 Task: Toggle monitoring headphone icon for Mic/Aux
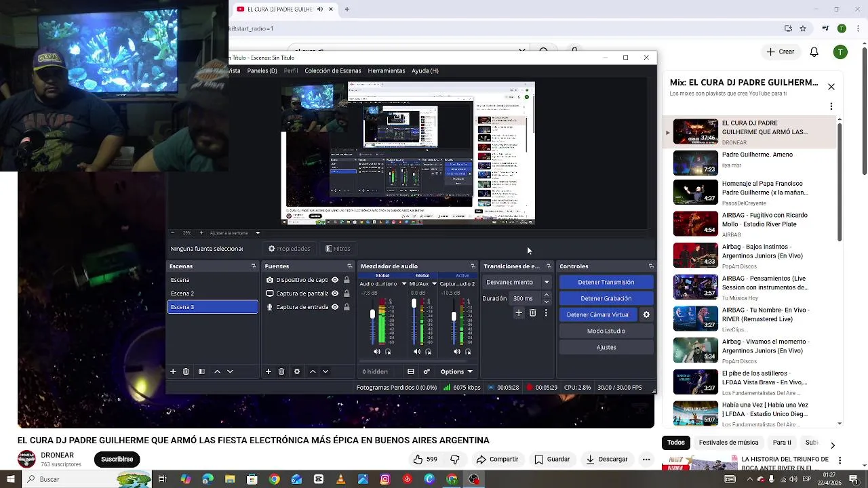tap(428, 352)
